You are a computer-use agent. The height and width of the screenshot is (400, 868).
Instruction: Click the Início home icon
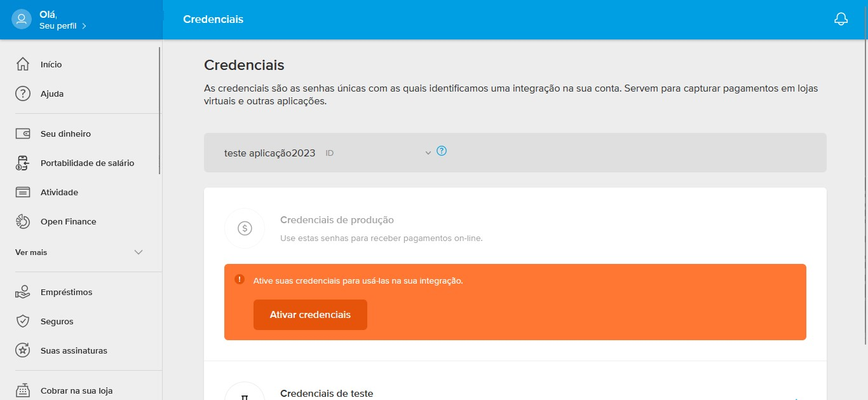point(23,64)
